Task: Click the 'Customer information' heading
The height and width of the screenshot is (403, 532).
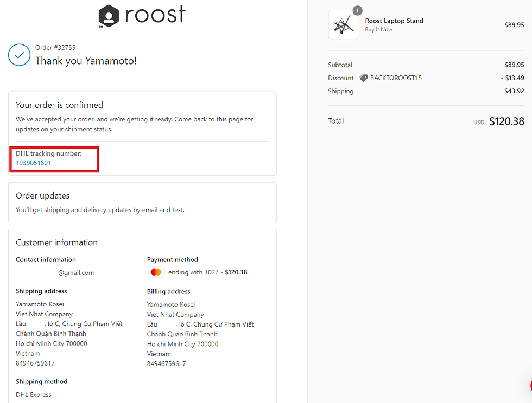Action: point(56,242)
